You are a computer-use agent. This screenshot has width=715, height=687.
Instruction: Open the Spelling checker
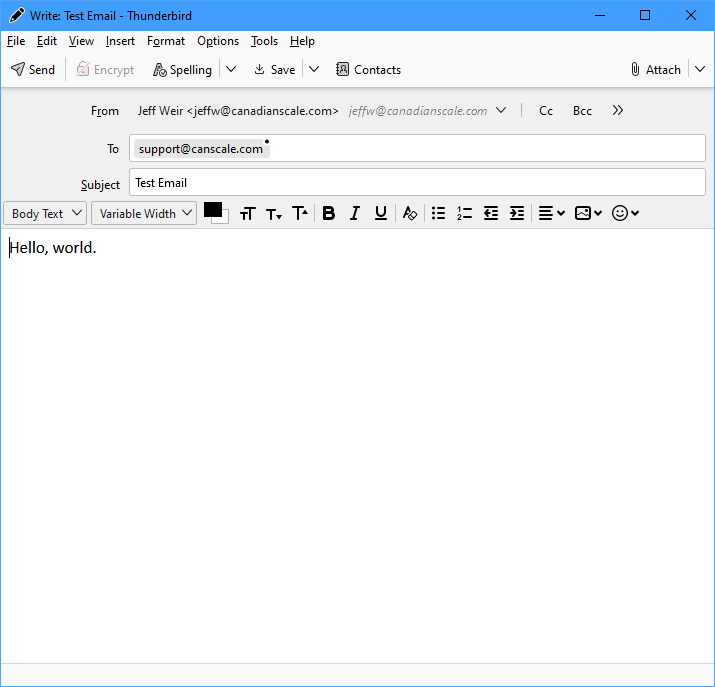coord(182,70)
